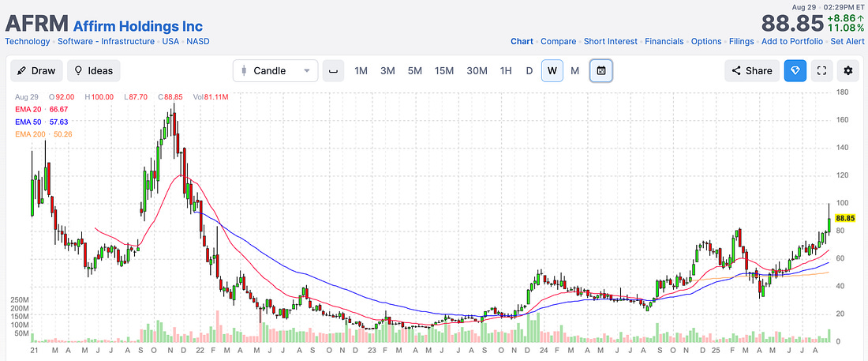Switch to the daily D timeframe

pyautogui.click(x=529, y=71)
